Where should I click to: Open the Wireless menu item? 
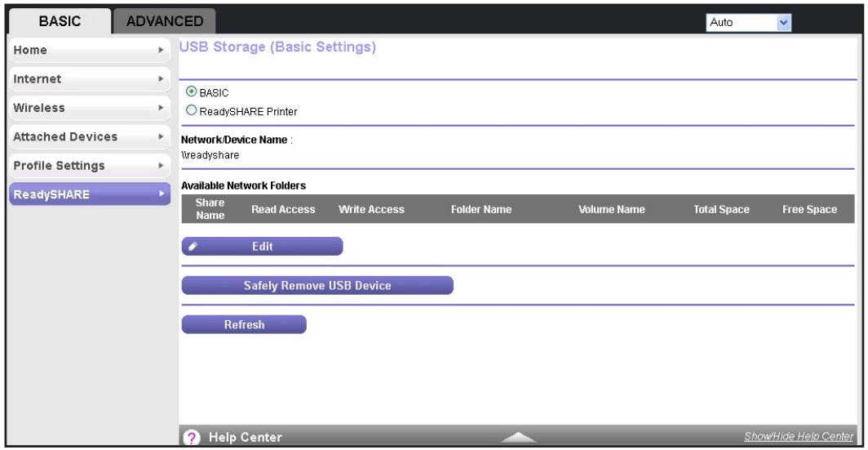click(89, 108)
